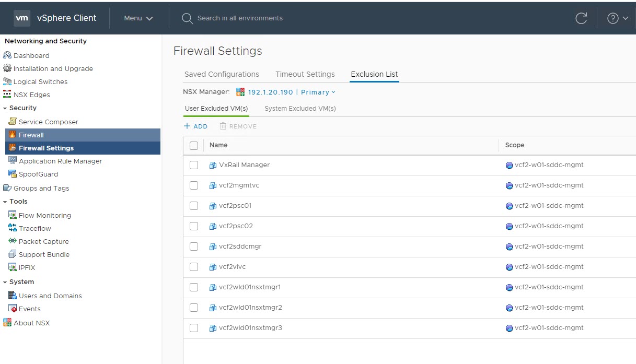Click the Dashboard icon in the sidebar

tap(7, 55)
